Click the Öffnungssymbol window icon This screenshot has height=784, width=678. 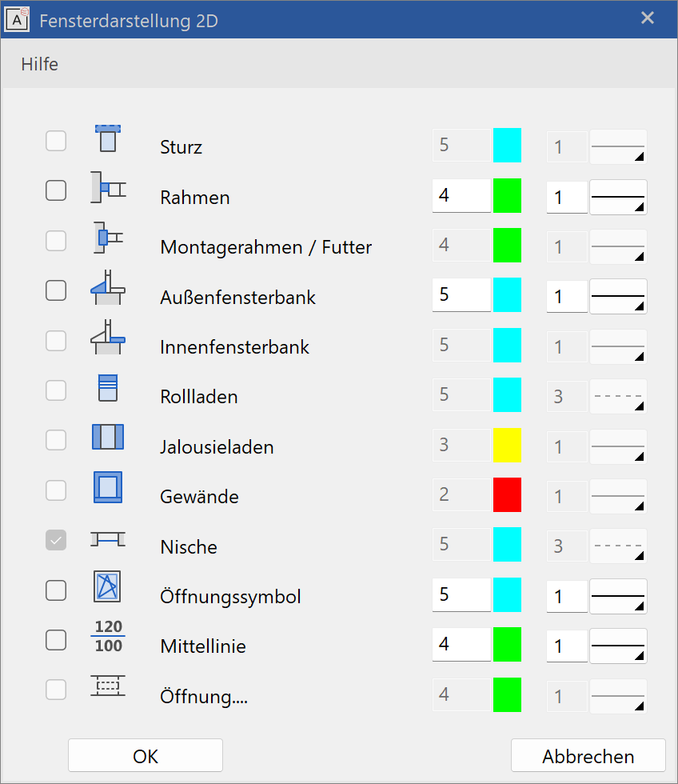[107, 588]
